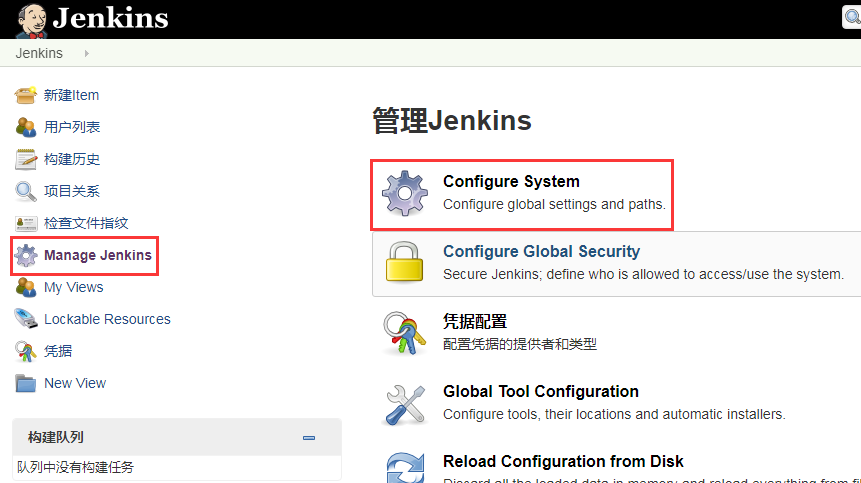
Task: Expand the breadcrumb arrow next to Jenkins
Action: [x=86, y=53]
